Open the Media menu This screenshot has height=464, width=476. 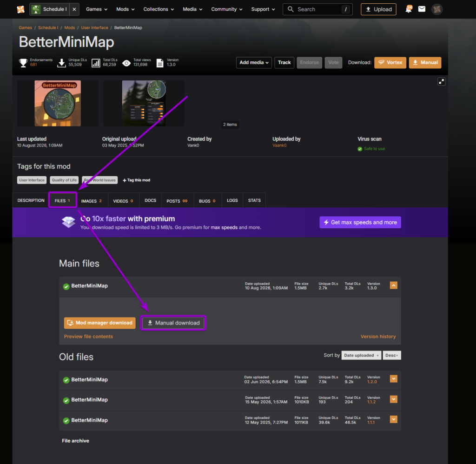pos(192,9)
